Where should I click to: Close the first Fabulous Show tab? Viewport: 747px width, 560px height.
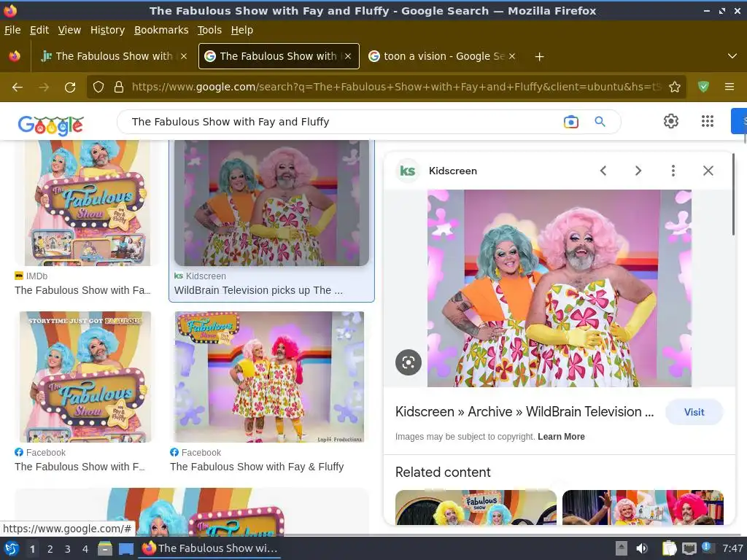tap(184, 56)
